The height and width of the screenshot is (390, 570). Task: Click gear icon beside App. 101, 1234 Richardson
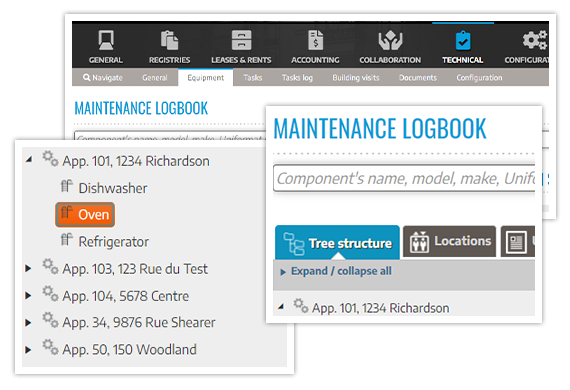pos(50,159)
